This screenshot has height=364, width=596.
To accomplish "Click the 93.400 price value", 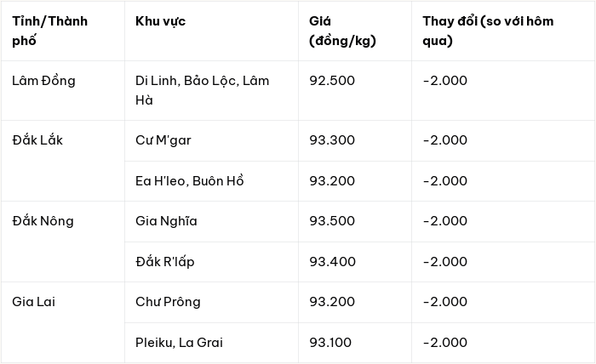I will pos(332,261).
